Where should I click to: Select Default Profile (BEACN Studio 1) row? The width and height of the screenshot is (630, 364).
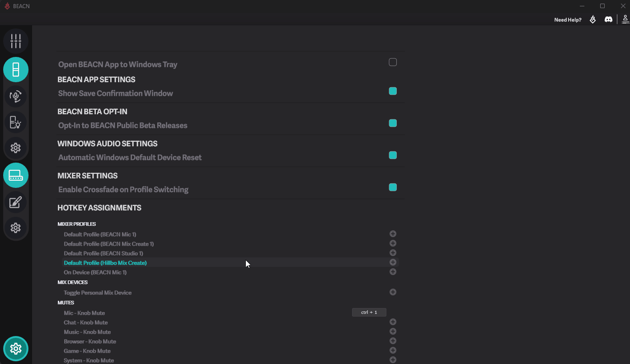(230, 253)
